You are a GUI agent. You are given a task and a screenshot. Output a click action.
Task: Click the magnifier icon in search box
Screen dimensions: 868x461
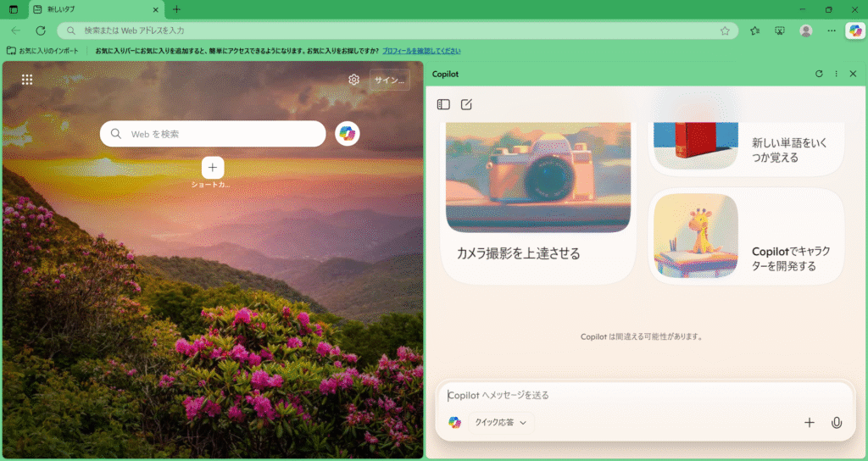pos(115,134)
